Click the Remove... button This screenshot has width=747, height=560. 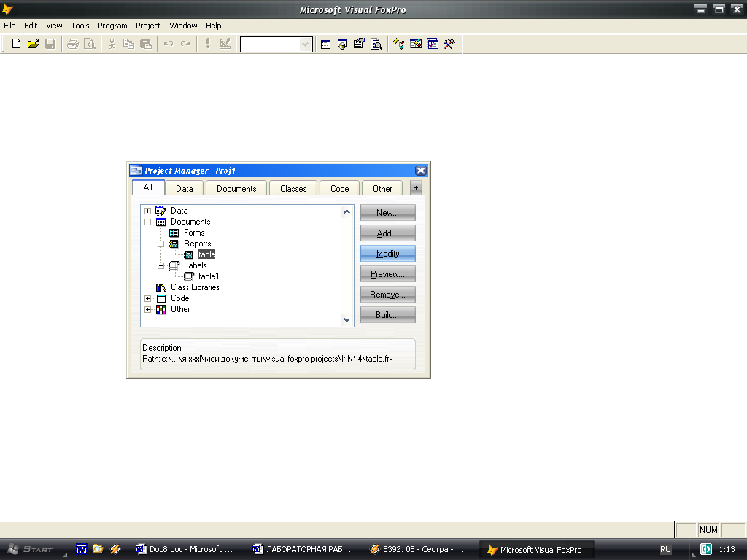[388, 295]
